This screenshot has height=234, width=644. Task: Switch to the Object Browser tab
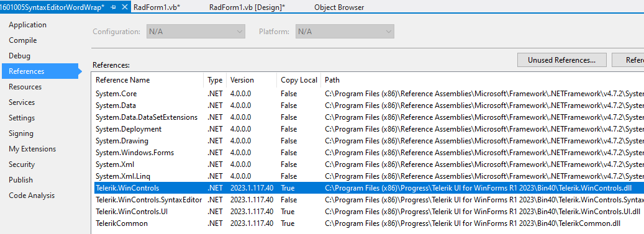point(339,7)
